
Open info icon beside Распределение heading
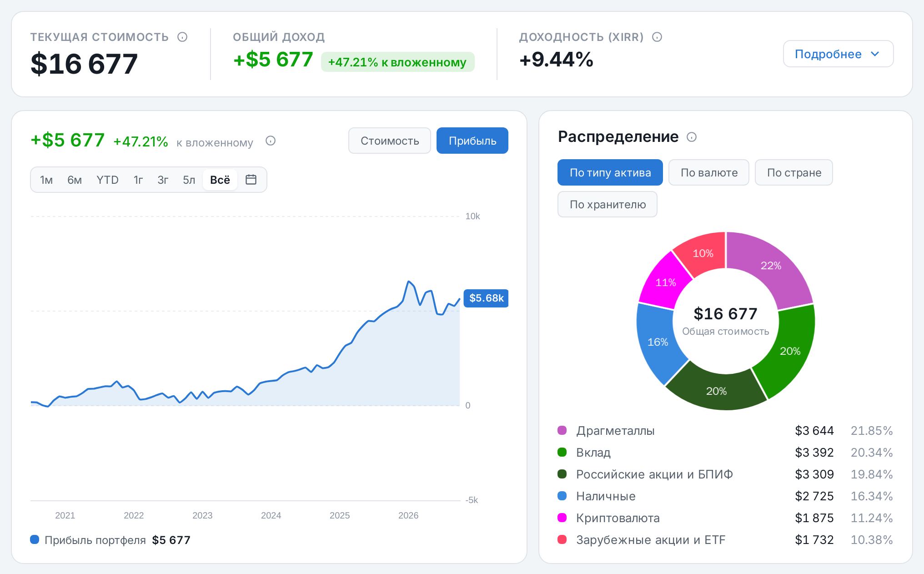click(x=692, y=137)
